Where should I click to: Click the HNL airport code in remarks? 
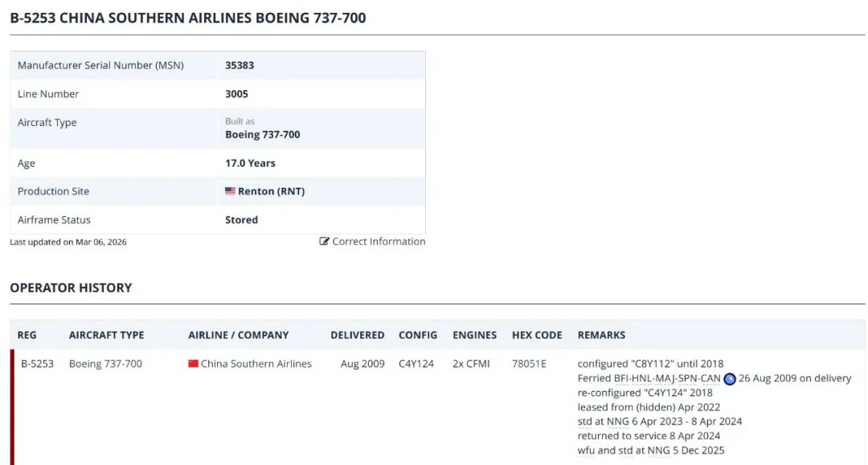pyautogui.click(x=641, y=378)
